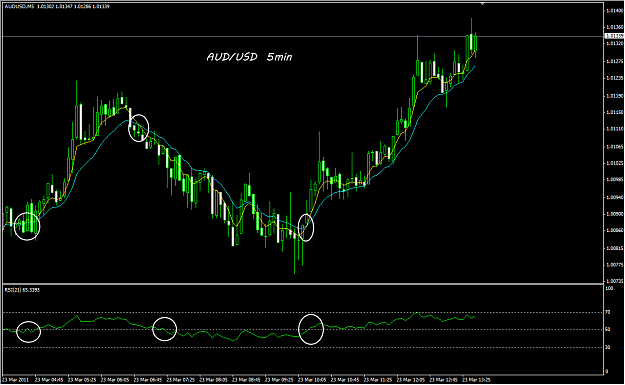Click the highlighted current price 1.01339 tag
This screenshot has width=625, height=385.
coord(614,36)
